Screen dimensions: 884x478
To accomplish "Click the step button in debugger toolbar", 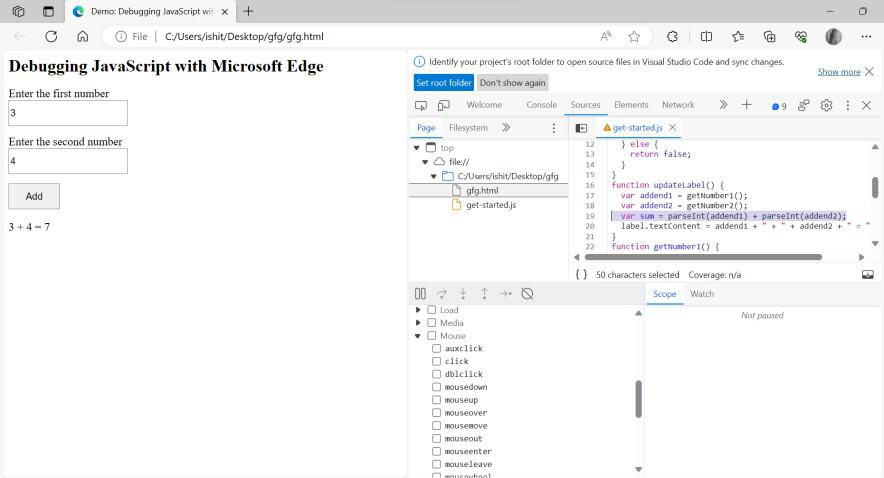I will tap(506, 294).
